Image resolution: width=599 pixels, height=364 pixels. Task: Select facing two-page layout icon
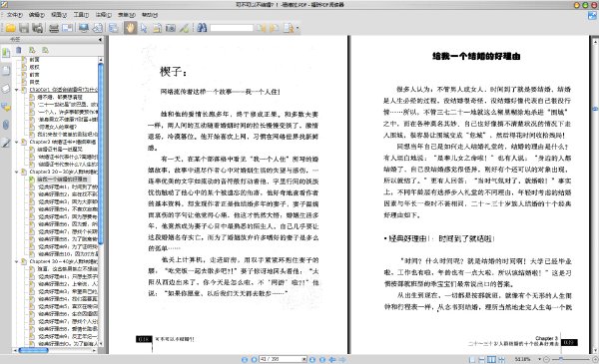point(491,359)
